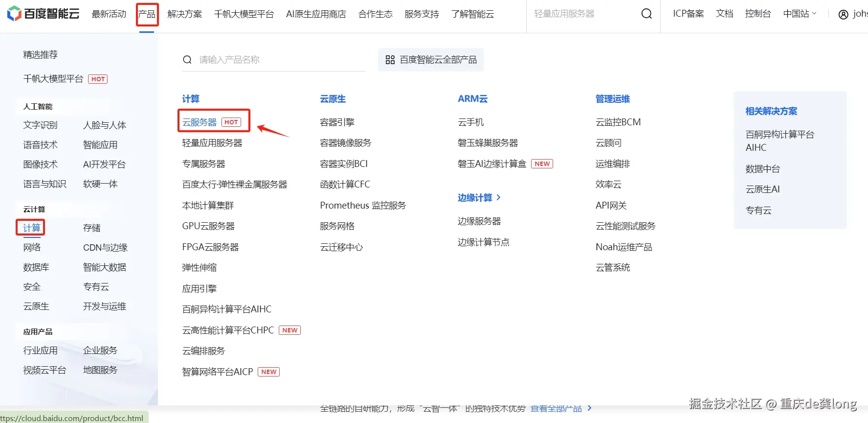Open the 解决方案 menu
Viewport: 868px width, 423px height.
tap(184, 14)
